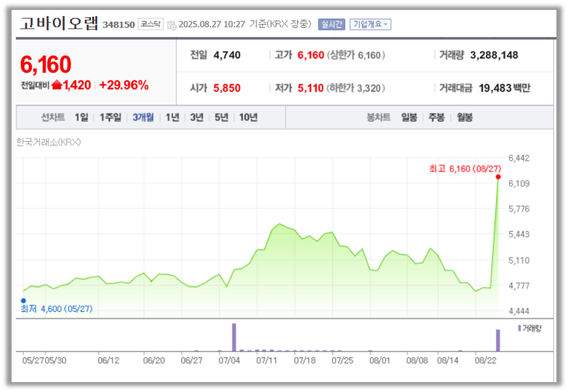Select the 5년 line chart period
The height and width of the screenshot is (392, 568).
221,118
